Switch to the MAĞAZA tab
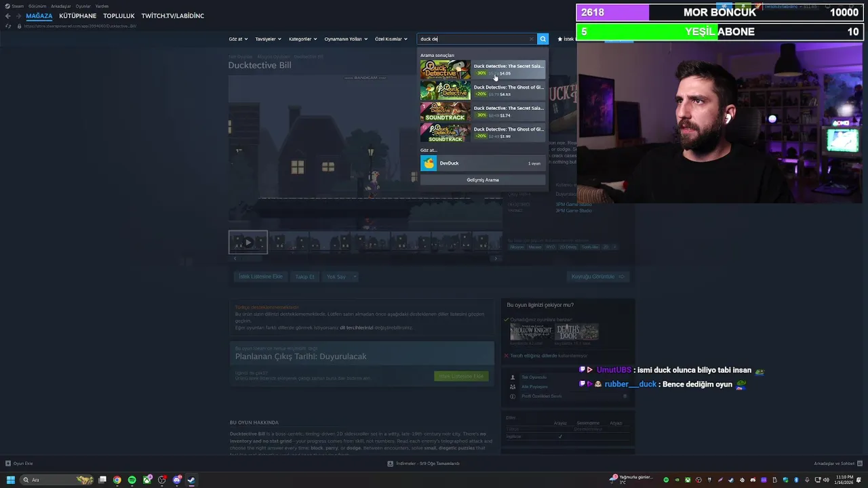Screen dimensions: 868x488 [39, 16]
